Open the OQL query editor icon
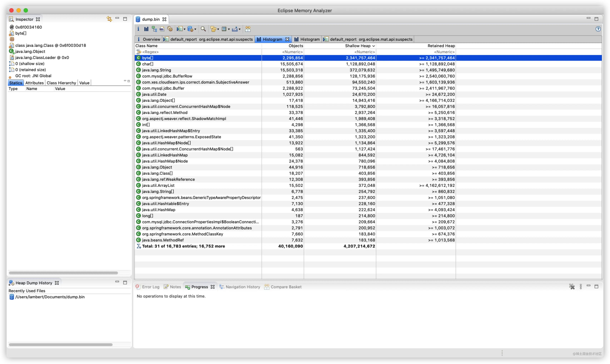The image size is (610, 364). pos(162,29)
